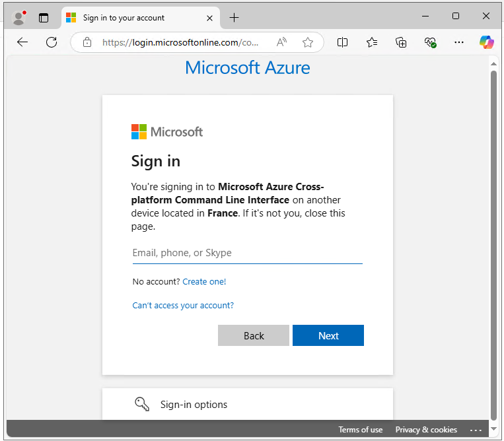Click the 'Sign in' heading text
The width and height of the screenshot is (504, 441).
click(156, 161)
